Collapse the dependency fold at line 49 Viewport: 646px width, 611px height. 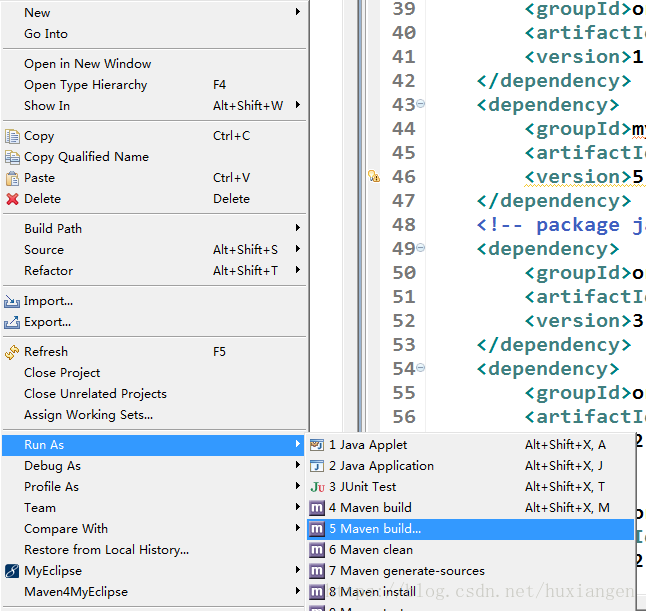[420, 247]
